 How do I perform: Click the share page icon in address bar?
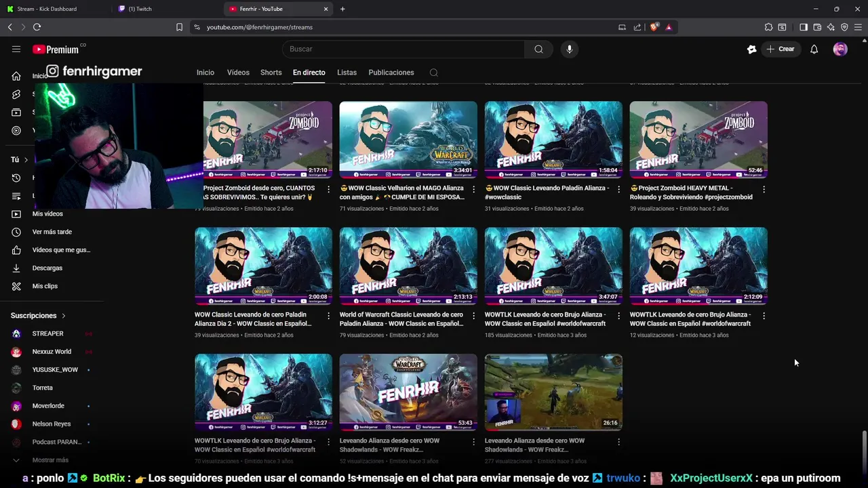pos(637,27)
